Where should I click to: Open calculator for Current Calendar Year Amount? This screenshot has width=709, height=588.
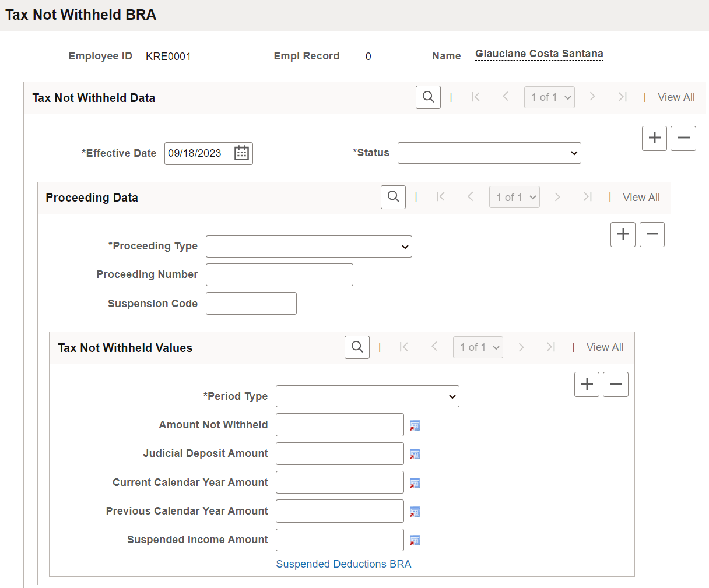(x=415, y=483)
